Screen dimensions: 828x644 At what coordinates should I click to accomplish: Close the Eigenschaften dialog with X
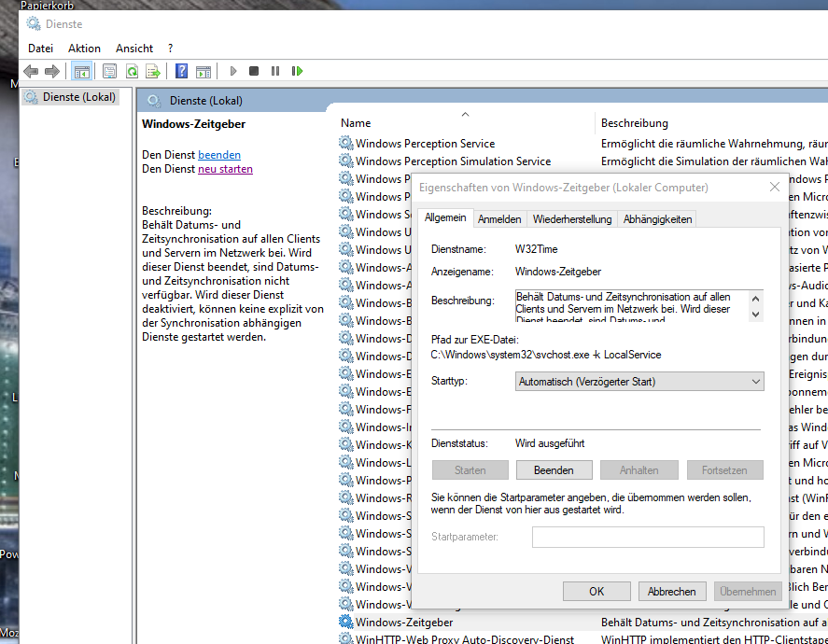click(x=775, y=187)
